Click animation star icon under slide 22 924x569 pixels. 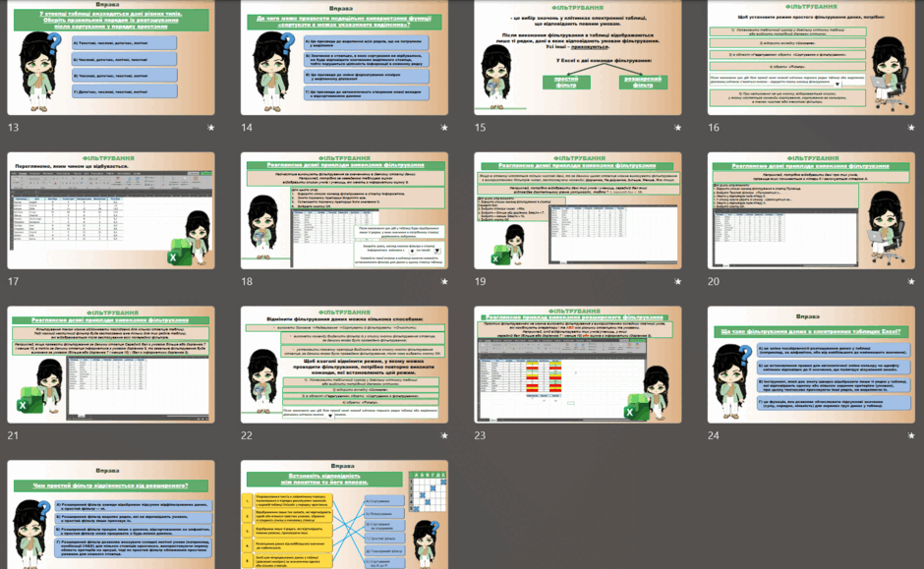[444, 435]
